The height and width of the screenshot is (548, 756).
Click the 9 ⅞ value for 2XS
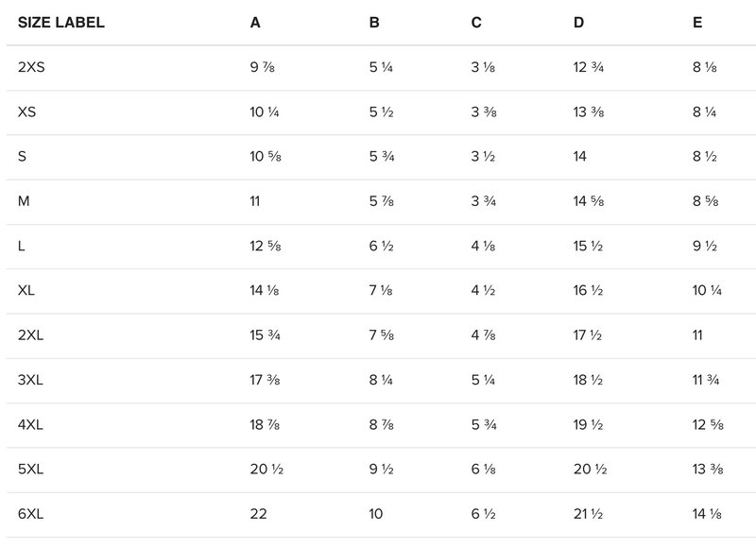pyautogui.click(x=262, y=67)
